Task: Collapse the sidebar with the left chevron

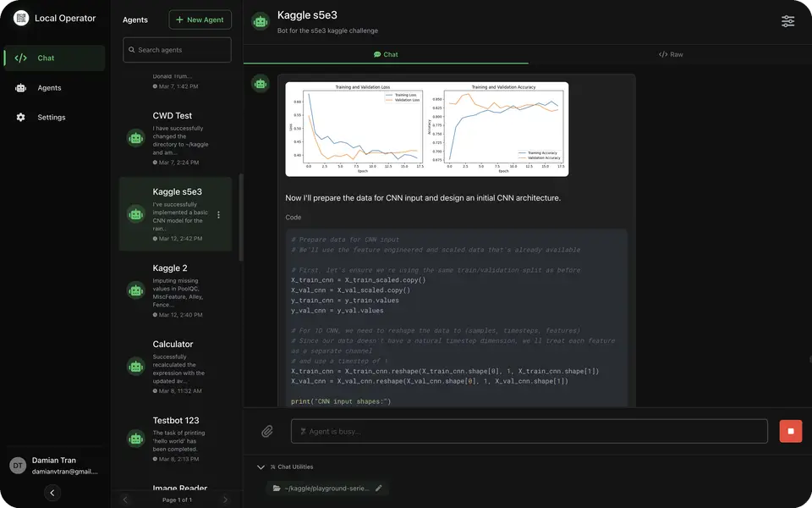Action: pos(52,493)
